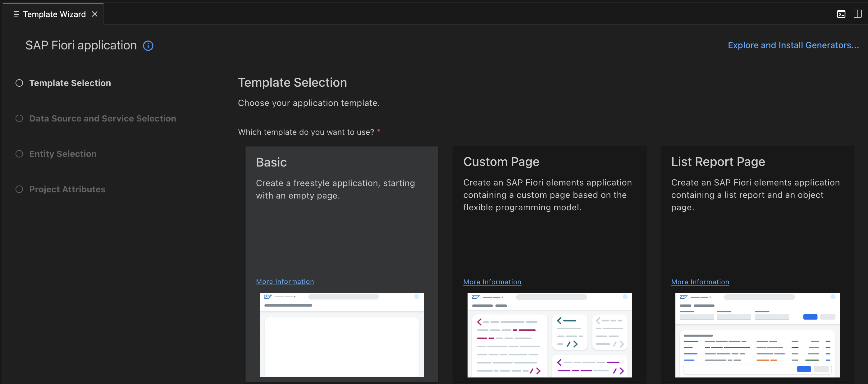Viewport: 868px width, 384px height.
Task: Click the Entity Selection step circle
Action: [x=19, y=153]
